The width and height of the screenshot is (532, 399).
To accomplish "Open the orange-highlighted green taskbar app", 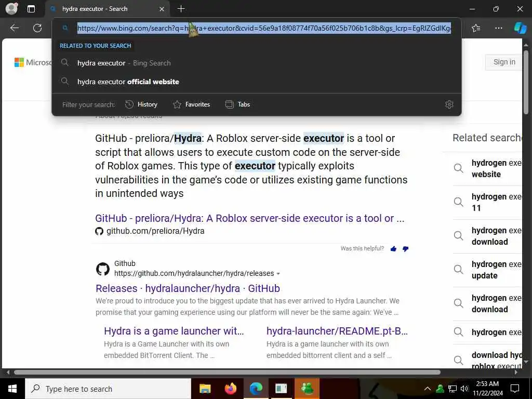I will (x=307, y=389).
